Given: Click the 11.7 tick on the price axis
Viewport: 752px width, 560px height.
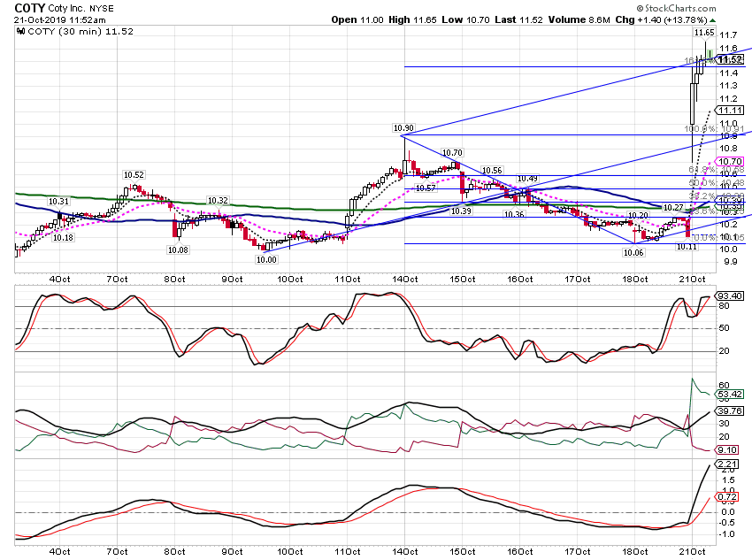Looking at the screenshot, I should 728,35.
